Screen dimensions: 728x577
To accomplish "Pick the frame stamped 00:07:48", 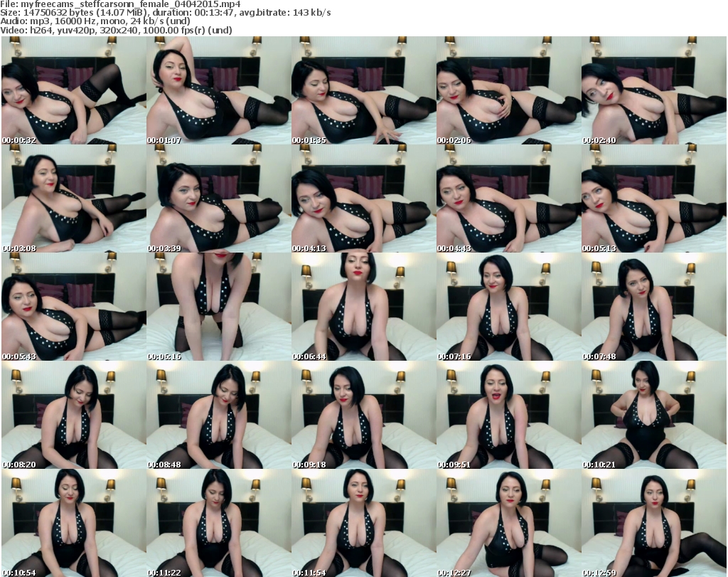I will coord(654,307).
